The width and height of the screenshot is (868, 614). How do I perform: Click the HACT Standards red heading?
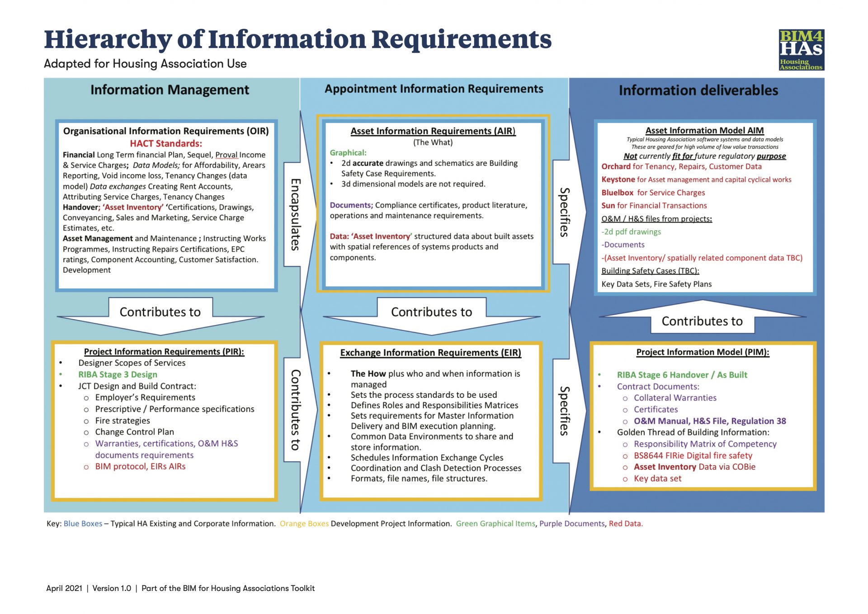(166, 144)
